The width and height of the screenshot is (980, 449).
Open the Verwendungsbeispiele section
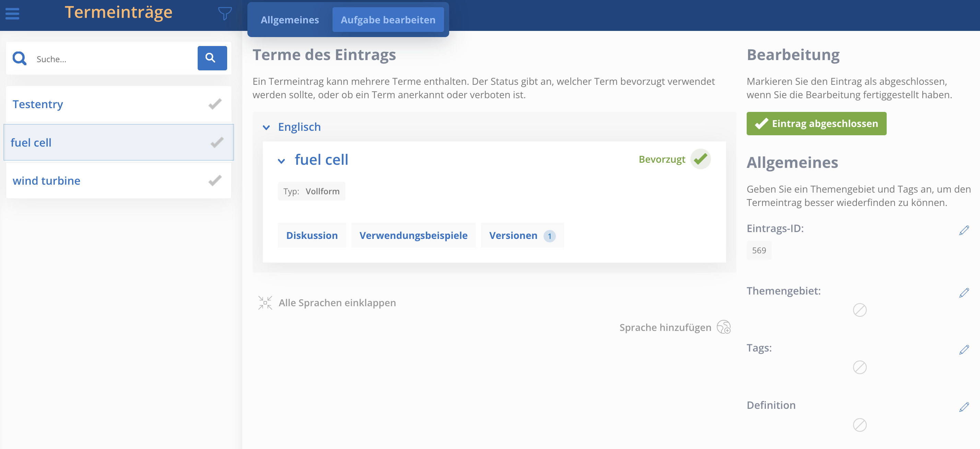pyautogui.click(x=413, y=235)
